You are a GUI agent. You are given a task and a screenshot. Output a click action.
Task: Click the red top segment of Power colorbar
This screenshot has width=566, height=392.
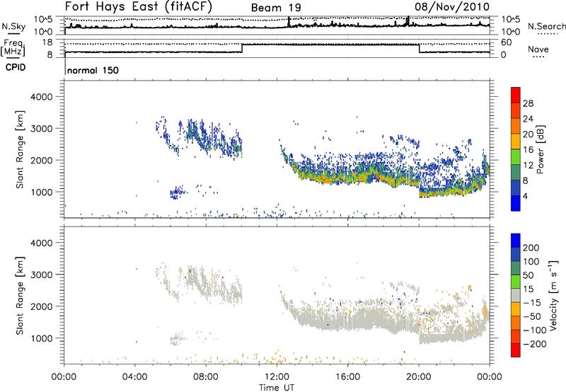click(x=516, y=95)
